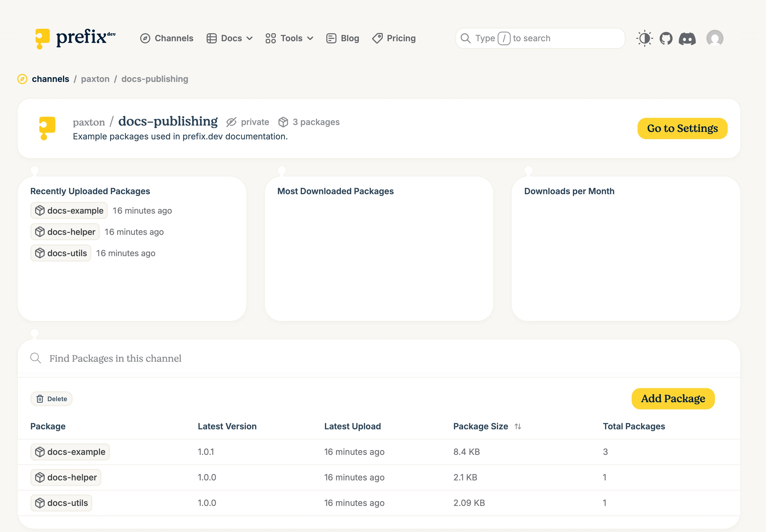
Task: Click the magnifier icon in top search
Action: pos(465,38)
